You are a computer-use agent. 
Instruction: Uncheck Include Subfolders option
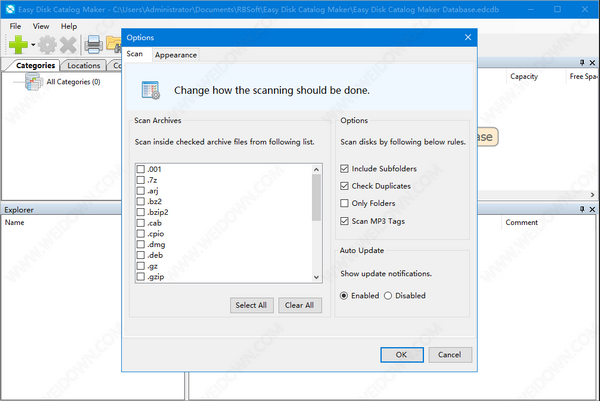click(344, 168)
